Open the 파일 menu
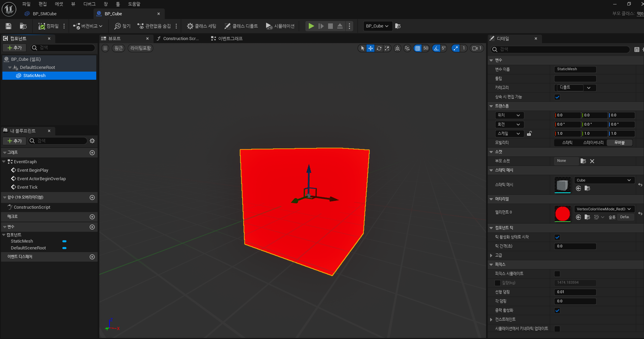The height and width of the screenshot is (339, 644). (26, 4)
